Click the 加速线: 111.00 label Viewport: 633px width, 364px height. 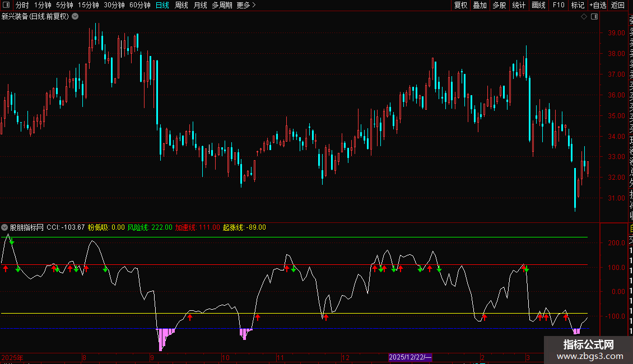[197, 227]
